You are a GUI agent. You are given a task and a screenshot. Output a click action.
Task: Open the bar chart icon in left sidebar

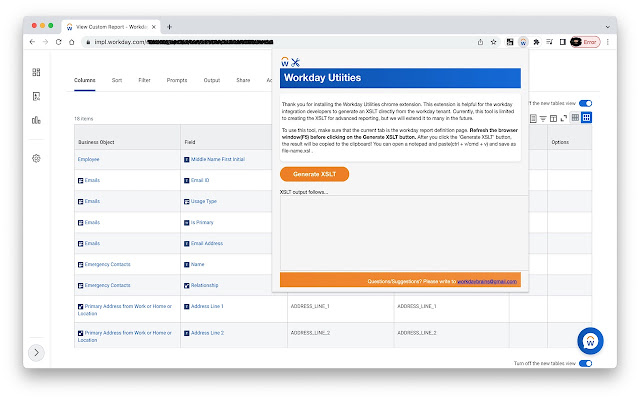36,120
